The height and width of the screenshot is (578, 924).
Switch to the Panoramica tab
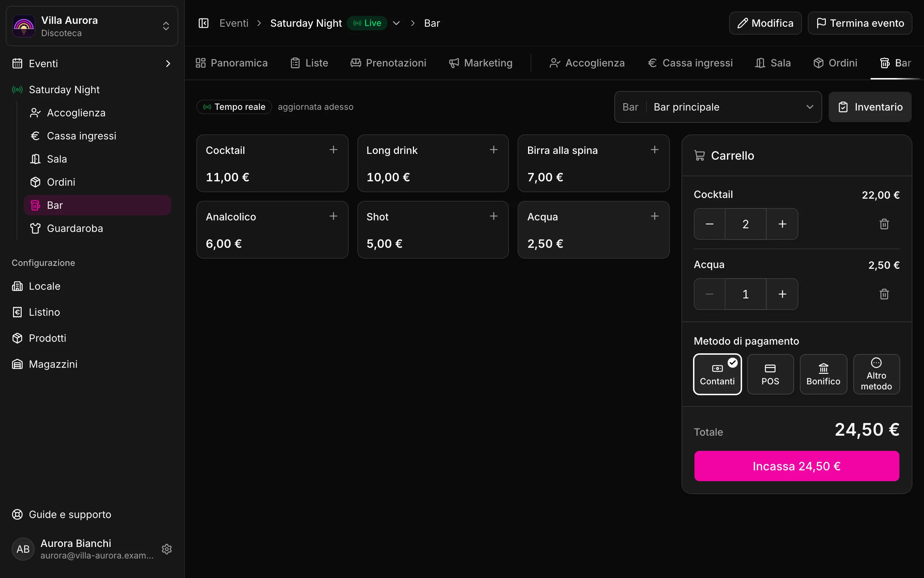pos(231,63)
